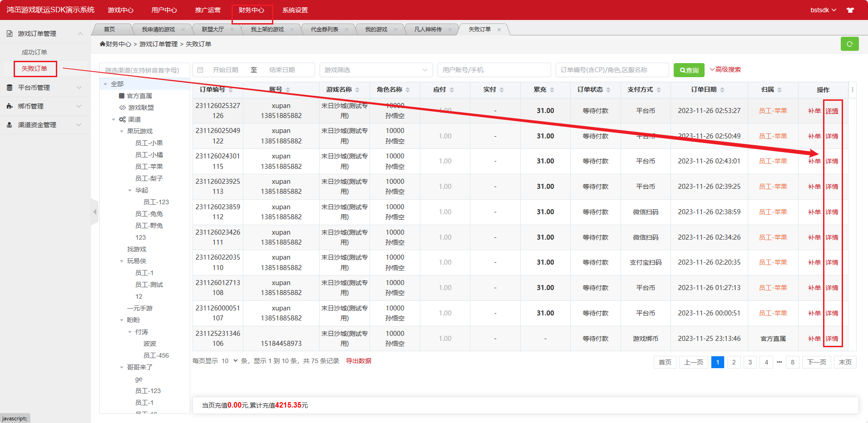Open the table column settings icon
868x423 pixels.
tap(853, 90)
